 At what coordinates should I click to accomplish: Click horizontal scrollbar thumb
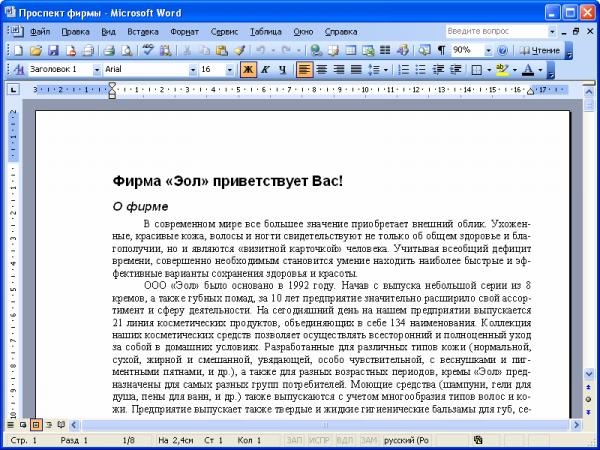point(325,425)
